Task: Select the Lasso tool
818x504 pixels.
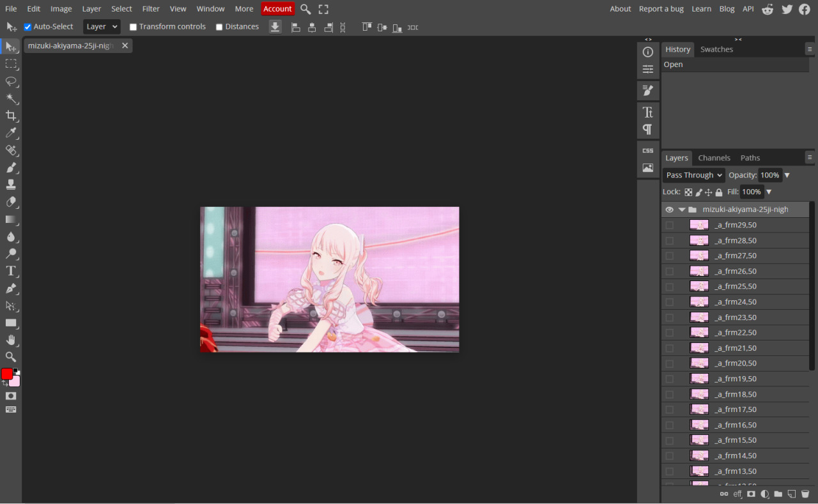Action: click(11, 81)
